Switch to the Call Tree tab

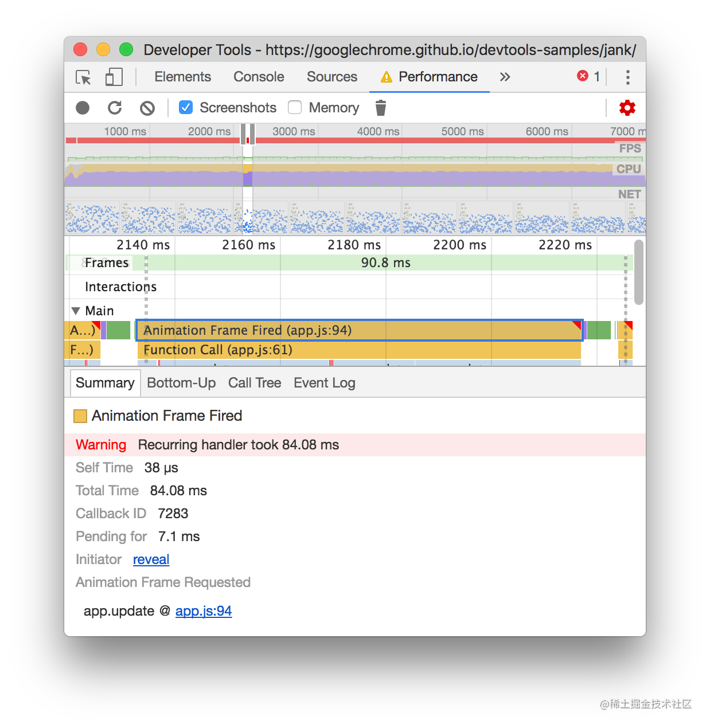[255, 383]
